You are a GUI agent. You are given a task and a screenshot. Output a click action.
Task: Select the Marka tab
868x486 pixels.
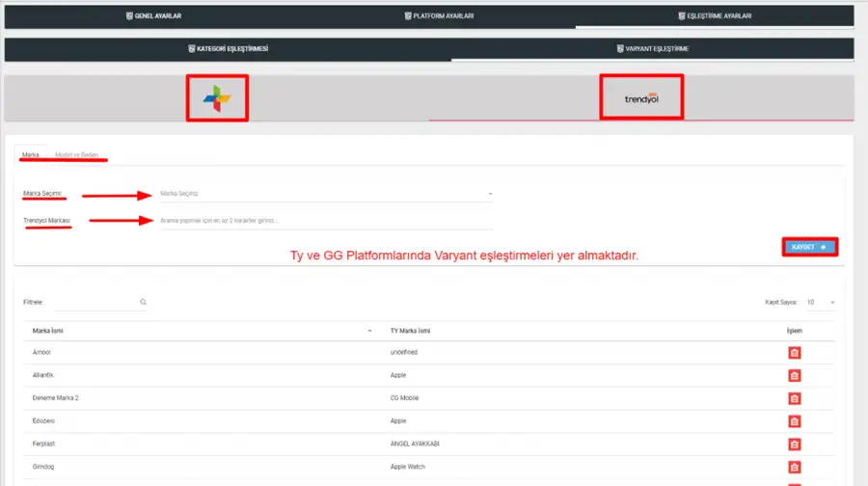(x=31, y=155)
